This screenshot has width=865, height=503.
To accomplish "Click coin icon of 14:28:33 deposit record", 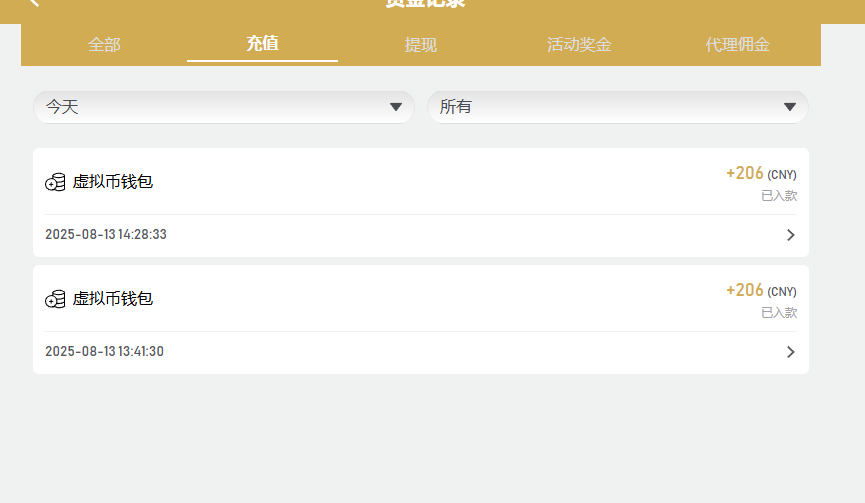I will [x=55, y=182].
